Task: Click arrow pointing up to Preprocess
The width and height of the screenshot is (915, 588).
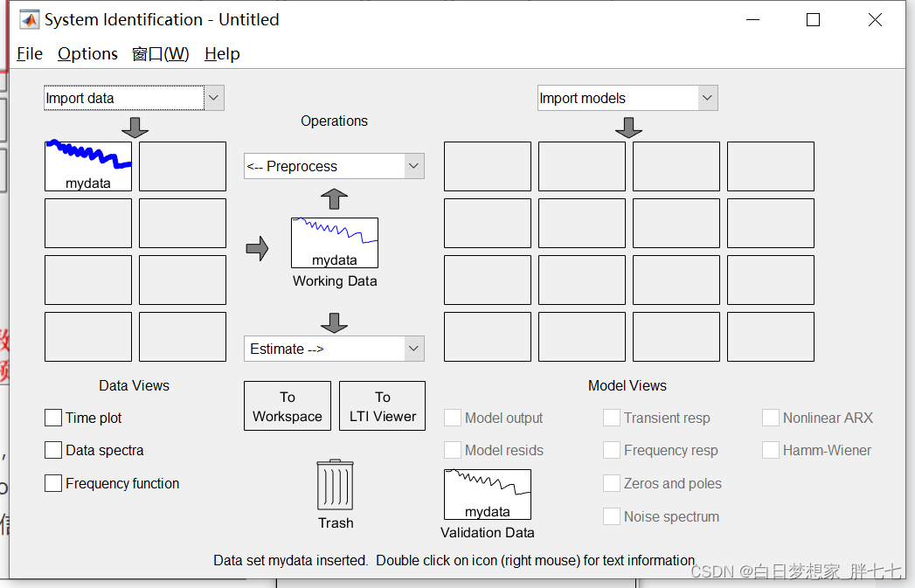Action: [x=335, y=199]
